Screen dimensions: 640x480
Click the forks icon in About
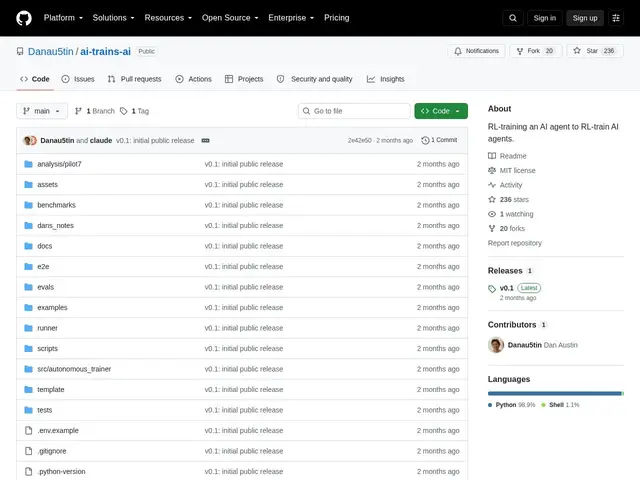click(492, 229)
